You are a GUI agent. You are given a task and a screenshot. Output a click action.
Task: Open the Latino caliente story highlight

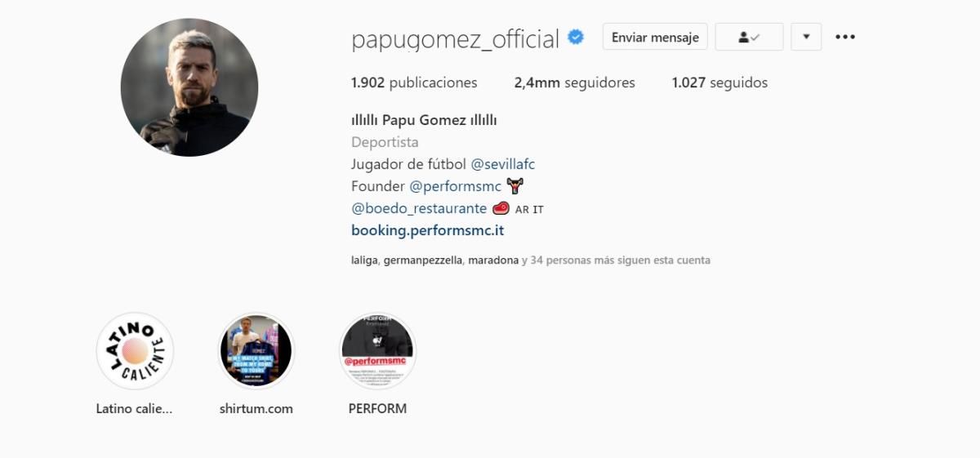[x=135, y=351]
